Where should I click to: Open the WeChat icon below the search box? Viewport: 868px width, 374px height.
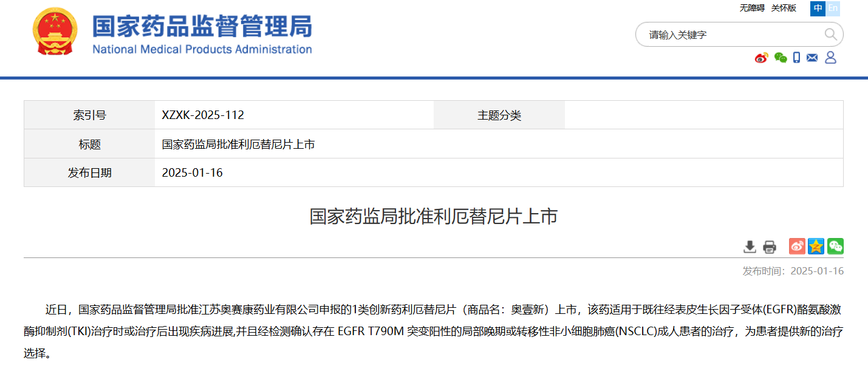[x=781, y=58]
